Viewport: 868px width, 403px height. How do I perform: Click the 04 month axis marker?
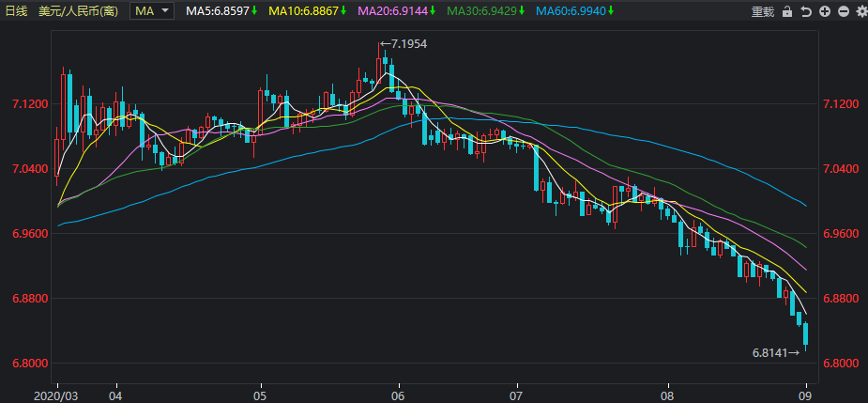pos(116,397)
